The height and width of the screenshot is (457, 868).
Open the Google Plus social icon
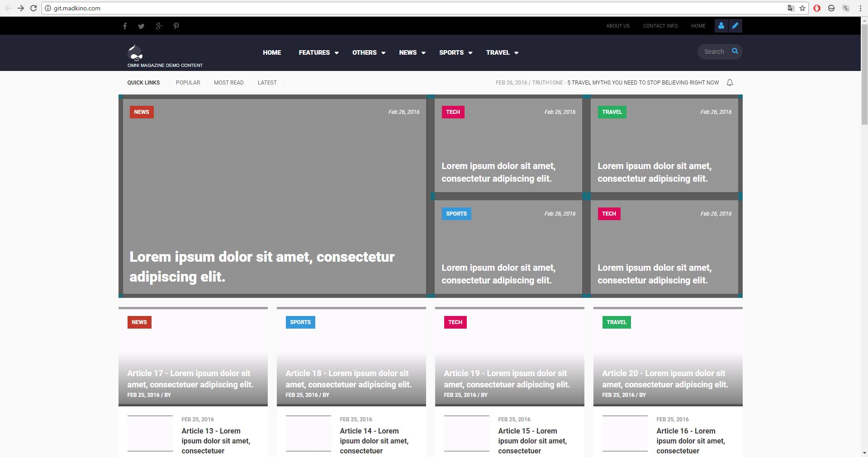[159, 26]
